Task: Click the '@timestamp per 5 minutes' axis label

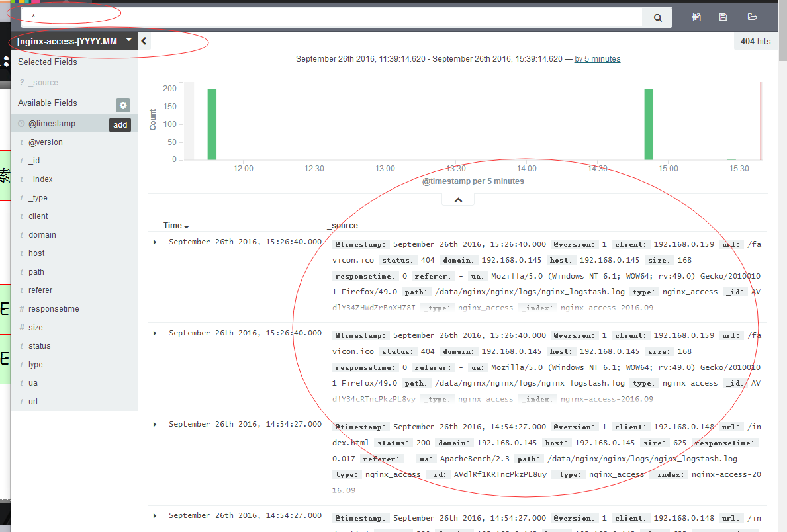Action: (473, 181)
